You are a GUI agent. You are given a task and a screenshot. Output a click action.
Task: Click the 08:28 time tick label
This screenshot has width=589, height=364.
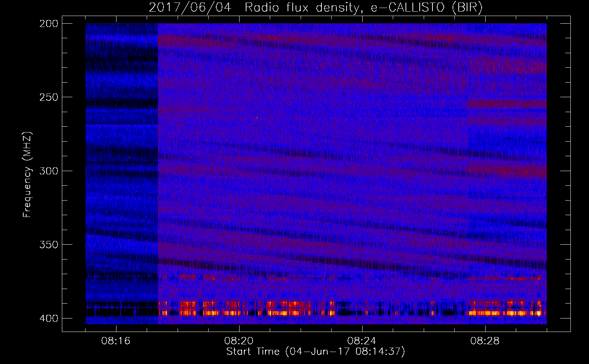pos(485,341)
